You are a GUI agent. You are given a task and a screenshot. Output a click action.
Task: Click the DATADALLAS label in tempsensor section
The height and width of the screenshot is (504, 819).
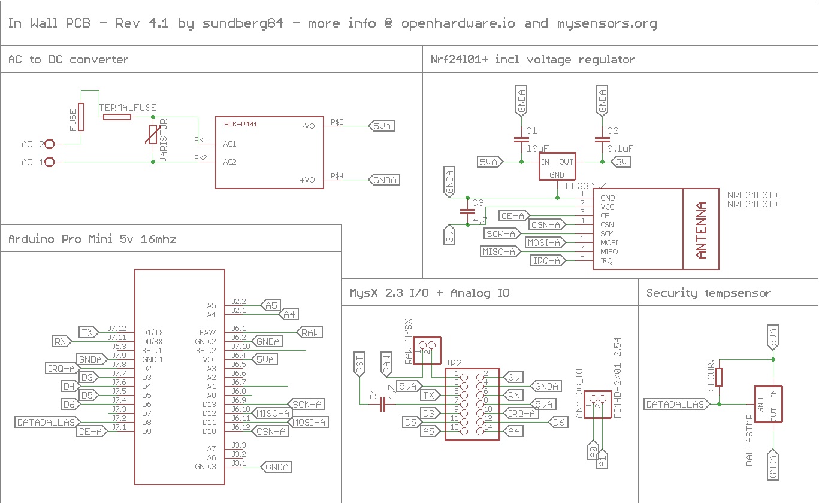click(676, 404)
